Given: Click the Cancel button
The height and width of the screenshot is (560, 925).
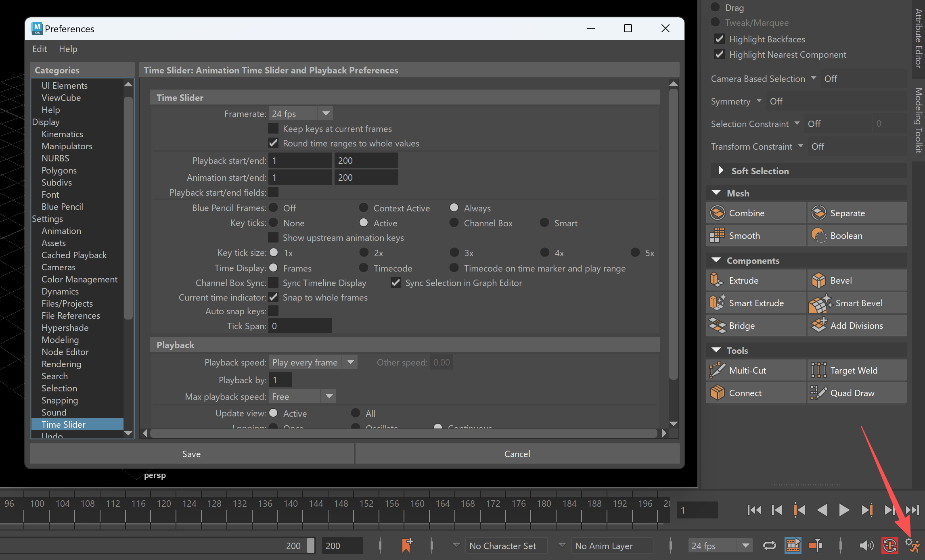Looking at the screenshot, I should pos(517,454).
